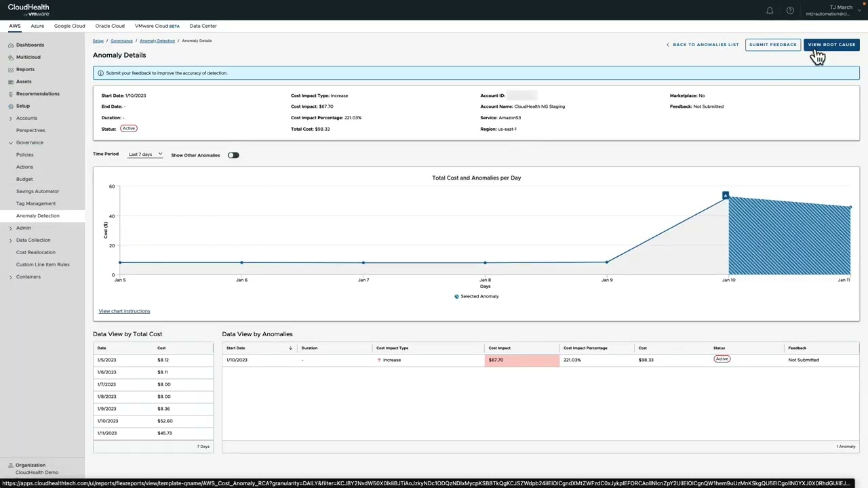The image size is (868, 488).
Task: Click the Submit Feedback button
Action: [x=773, y=45]
